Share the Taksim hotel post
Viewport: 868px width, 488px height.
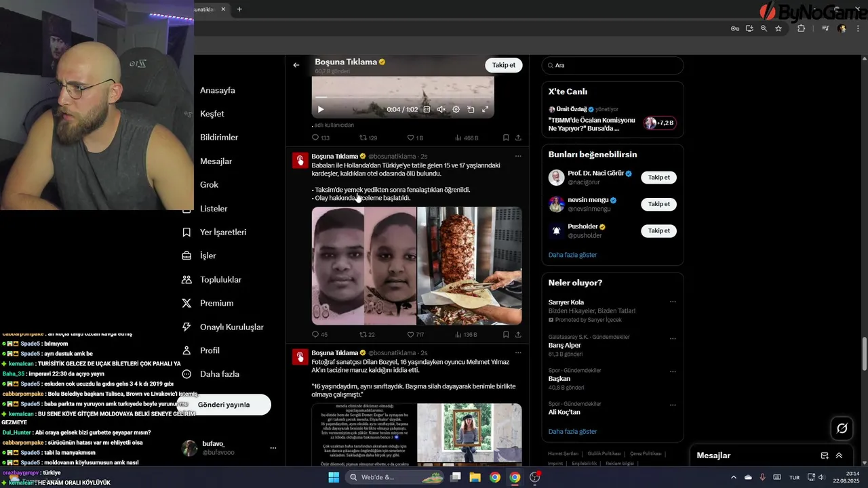point(518,334)
